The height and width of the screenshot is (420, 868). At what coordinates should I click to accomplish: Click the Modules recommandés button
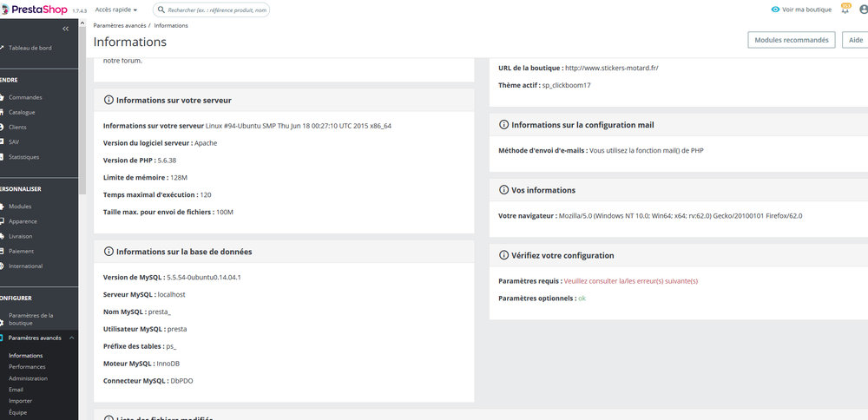point(791,40)
